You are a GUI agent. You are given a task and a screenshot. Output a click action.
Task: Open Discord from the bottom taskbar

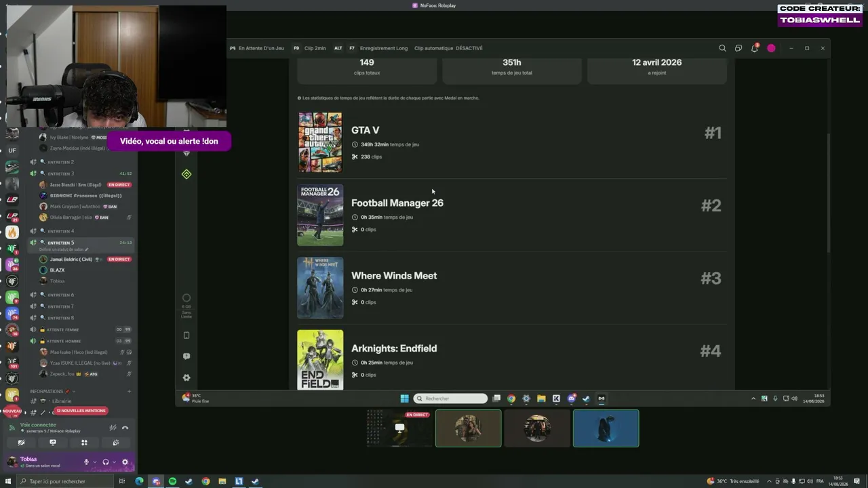pyautogui.click(x=156, y=481)
